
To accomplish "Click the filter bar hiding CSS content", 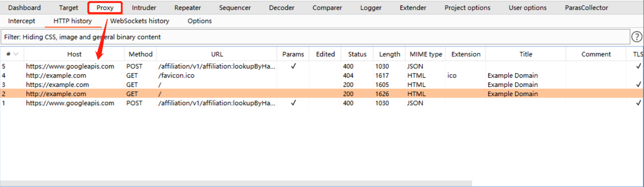I will (315, 37).
